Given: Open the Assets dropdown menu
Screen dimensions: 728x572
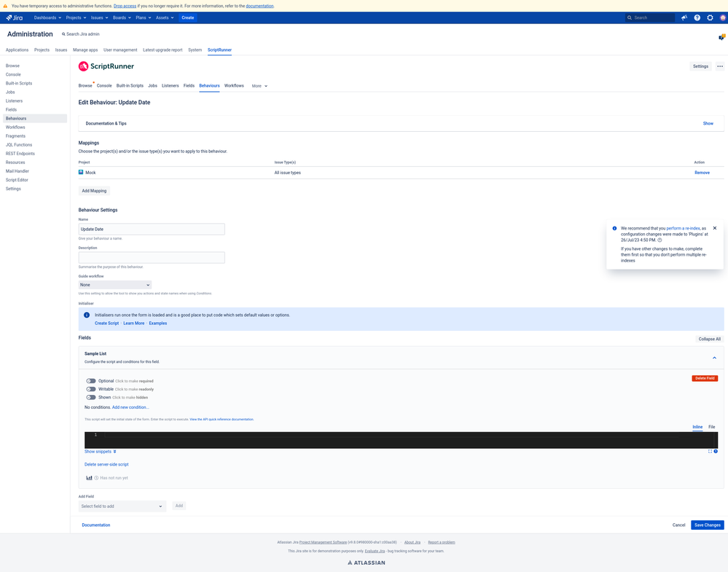Looking at the screenshot, I should tap(165, 17).
